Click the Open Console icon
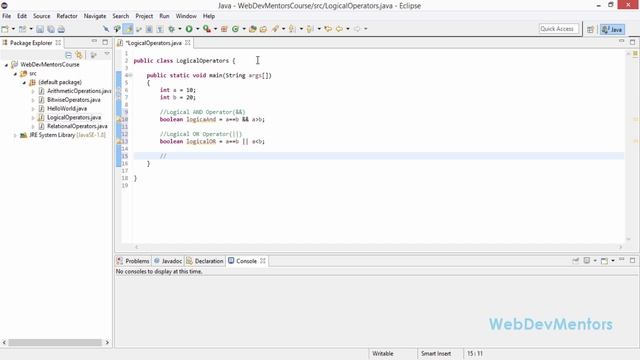 pyautogui.click(x=604, y=260)
